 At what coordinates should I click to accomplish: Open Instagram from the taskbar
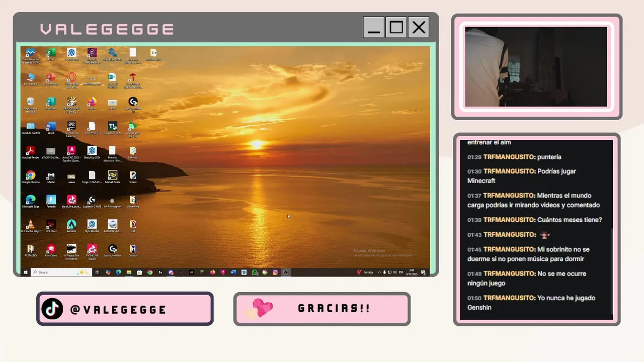click(x=275, y=272)
